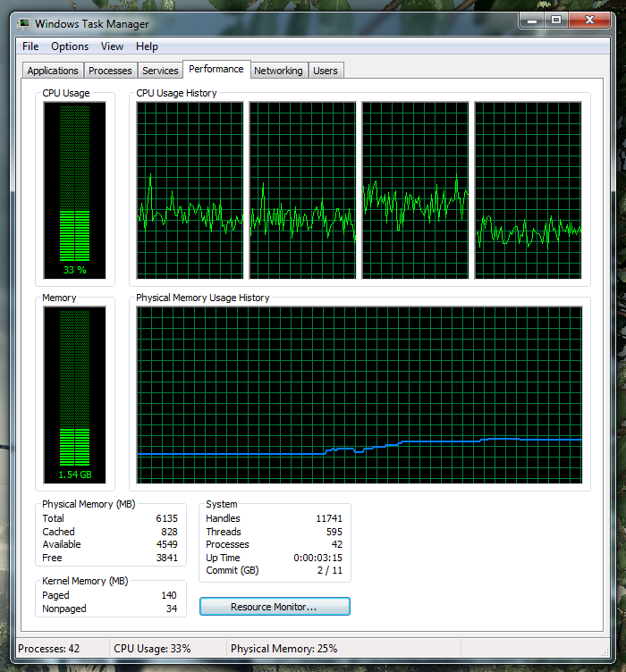Click the Available memory value 4549

point(167,544)
